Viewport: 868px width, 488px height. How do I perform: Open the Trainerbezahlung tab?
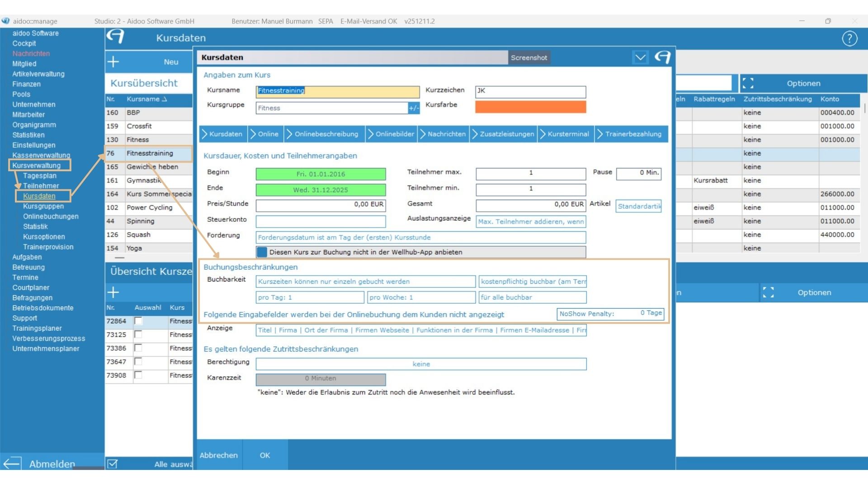[632, 134]
